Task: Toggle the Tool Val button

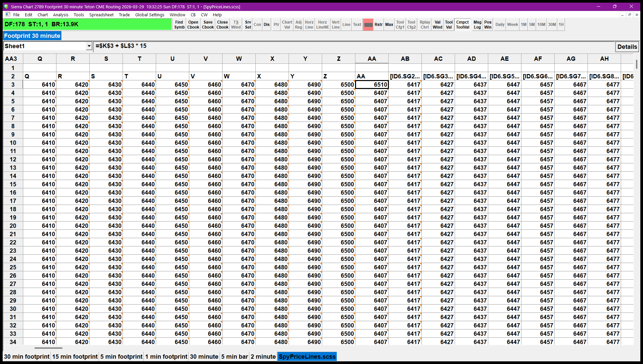Action: click(x=449, y=25)
